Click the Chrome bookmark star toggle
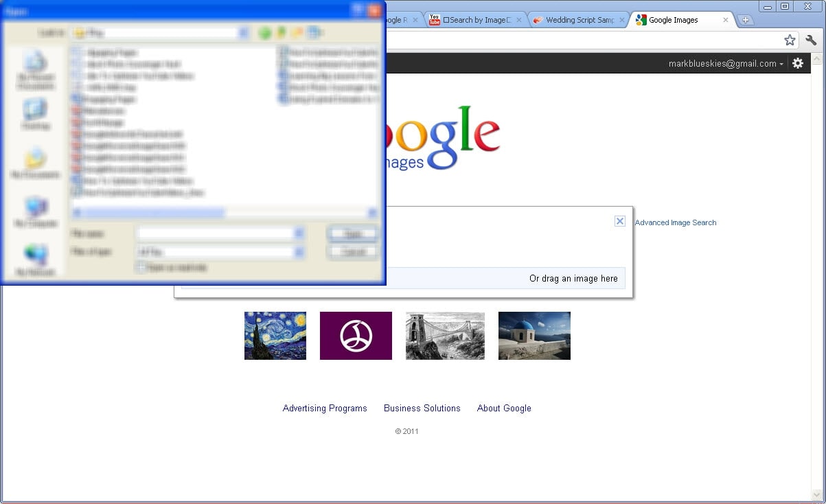The height and width of the screenshot is (504, 826). pyautogui.click(x=790, y=40)
